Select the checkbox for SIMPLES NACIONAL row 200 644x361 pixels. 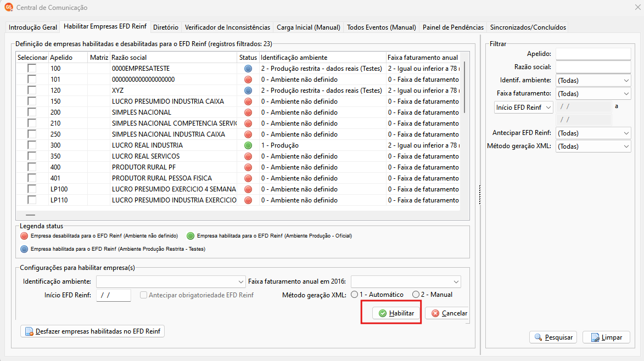tap(32, 112)
